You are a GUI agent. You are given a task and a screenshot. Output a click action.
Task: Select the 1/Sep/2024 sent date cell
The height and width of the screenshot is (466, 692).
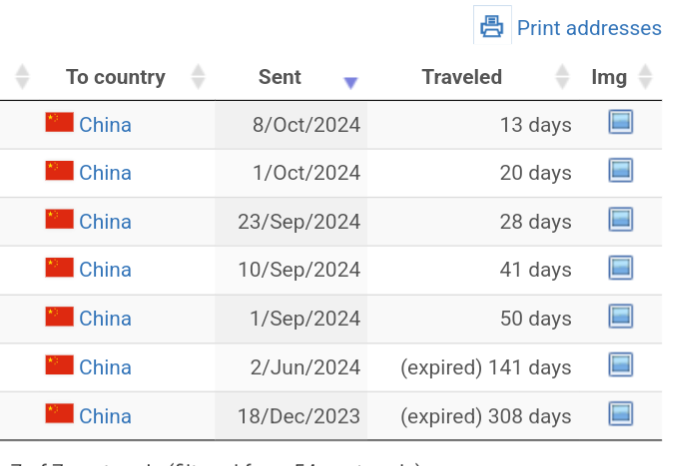click(291, 319)
